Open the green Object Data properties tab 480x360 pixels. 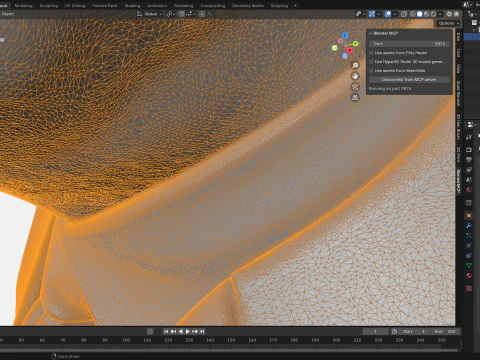click(469, 265)
